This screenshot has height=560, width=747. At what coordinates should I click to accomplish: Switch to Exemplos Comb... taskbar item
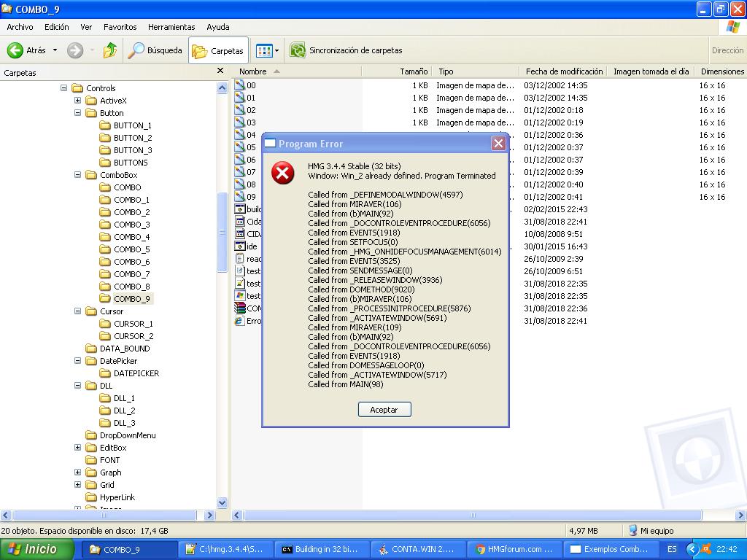pyautogui.click(x=610, y=549)
